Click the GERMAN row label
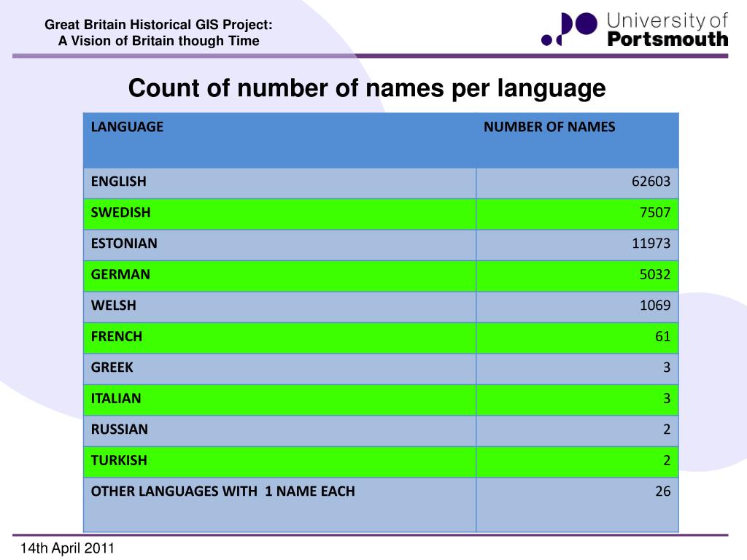 tap(120, 274)
